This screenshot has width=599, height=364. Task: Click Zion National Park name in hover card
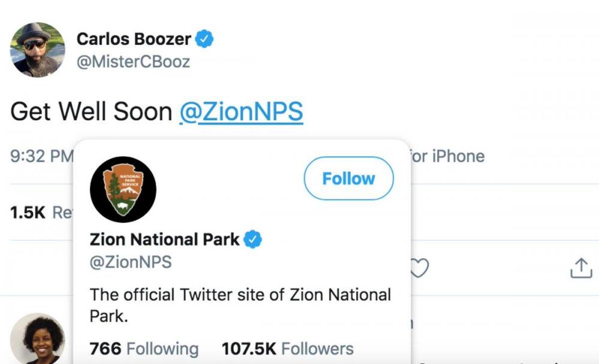click(165, 239)
